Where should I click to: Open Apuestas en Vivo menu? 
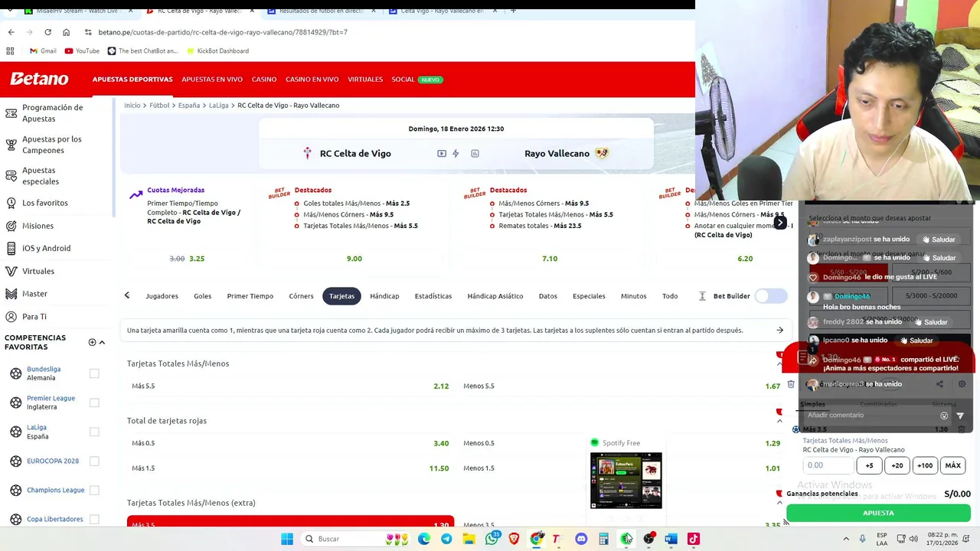point(212,80)
